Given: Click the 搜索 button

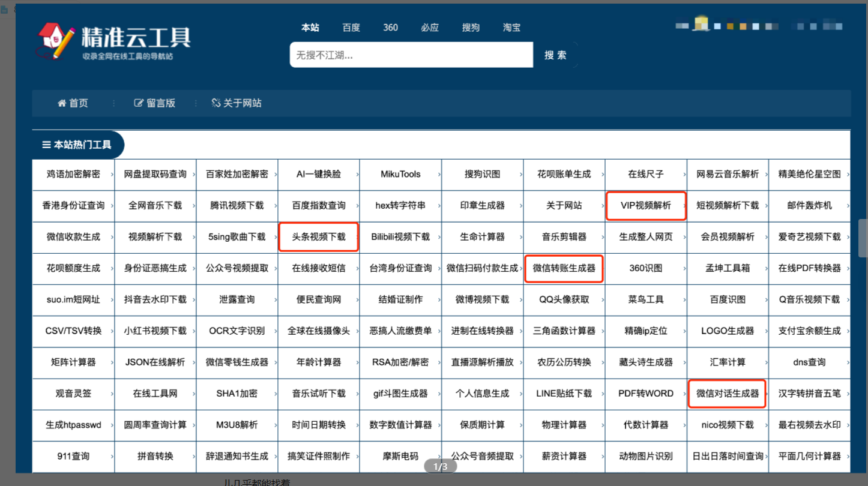Looking at the screenshot, I should (x=555, y=55).
